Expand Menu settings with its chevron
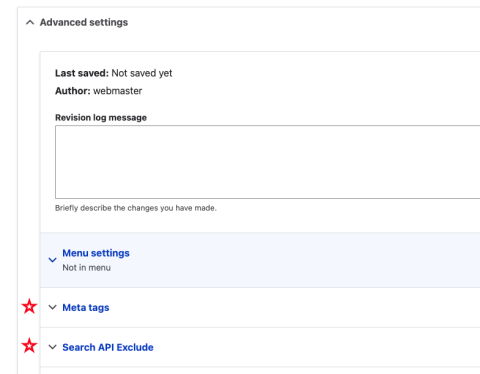480x374 pixels. (52, 260)
